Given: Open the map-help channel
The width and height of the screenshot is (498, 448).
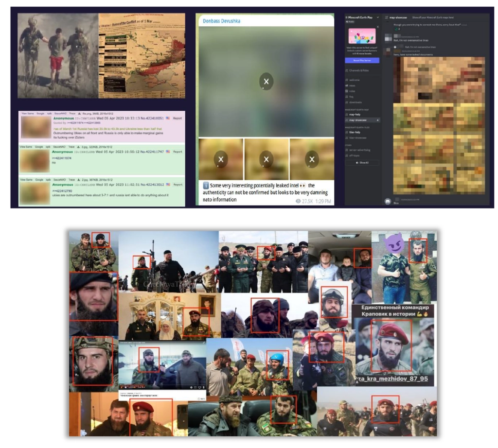Looking at the screenshot, I should coord(356,115).
